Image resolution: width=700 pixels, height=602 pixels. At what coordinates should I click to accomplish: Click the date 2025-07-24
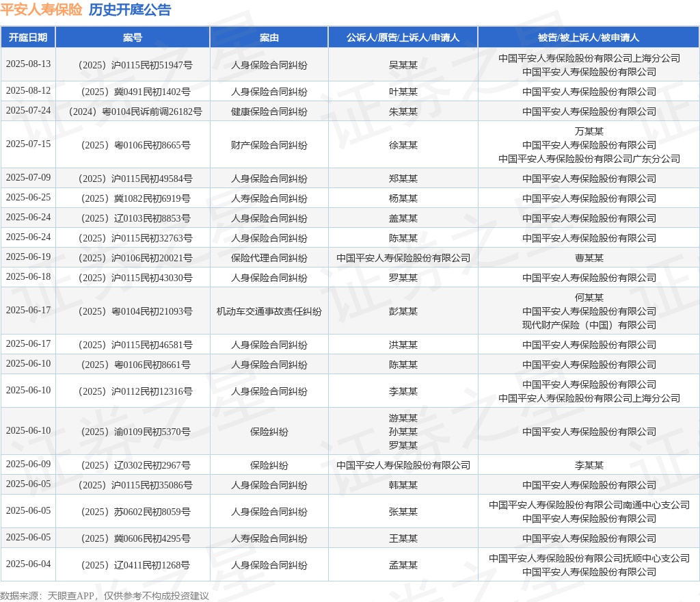(28, 110)
